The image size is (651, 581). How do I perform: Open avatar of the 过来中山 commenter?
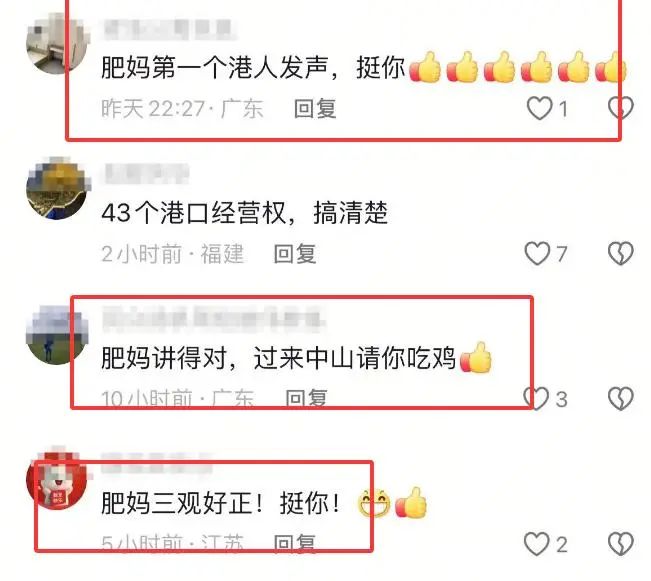coord(57,334)
